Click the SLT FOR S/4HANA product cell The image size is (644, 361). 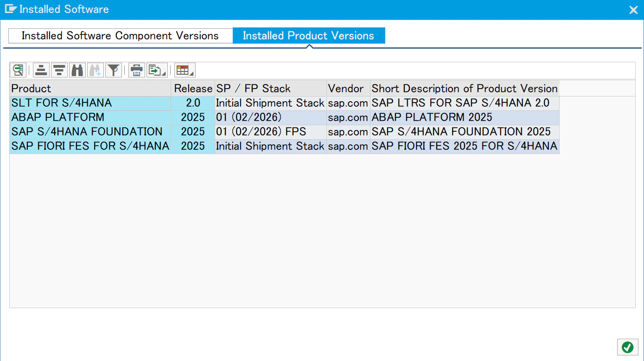[x=90, y=103]
